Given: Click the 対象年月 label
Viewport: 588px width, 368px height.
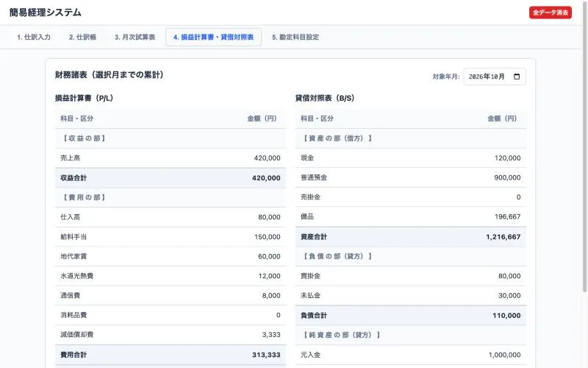Looking at the screenshot, I should click(446, 77).
